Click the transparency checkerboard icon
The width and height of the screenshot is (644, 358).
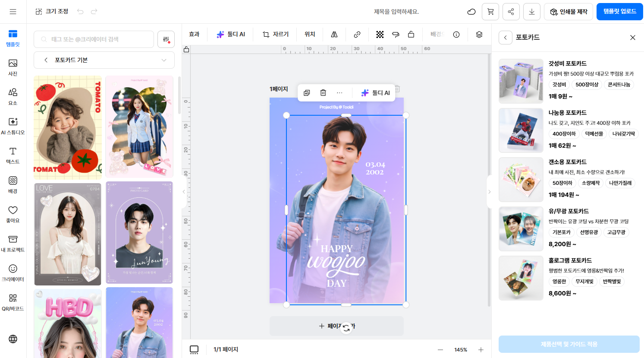tap(380, 35)
